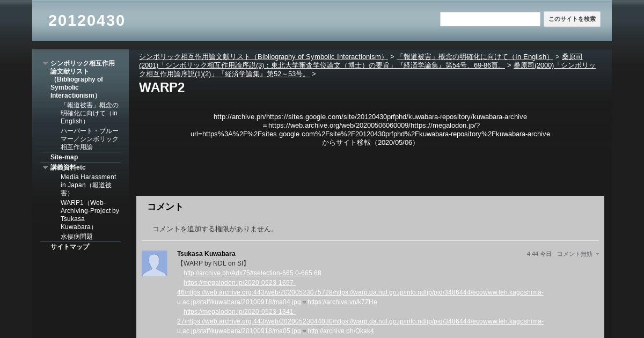Click Tsukasa Kuwabara's avatar image
Screen dimensions: 644x338
tap(155, 263)
